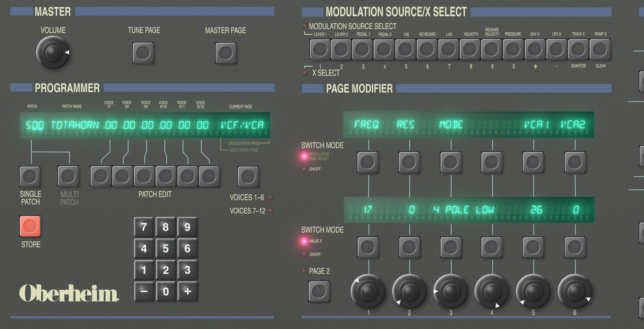
Task: Click the Voices 7–12 LED
Action: coord(271,211)
